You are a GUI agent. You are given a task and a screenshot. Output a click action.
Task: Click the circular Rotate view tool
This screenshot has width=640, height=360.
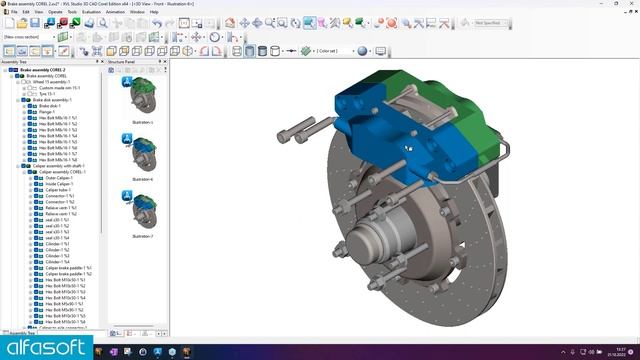tap(296, 23)
